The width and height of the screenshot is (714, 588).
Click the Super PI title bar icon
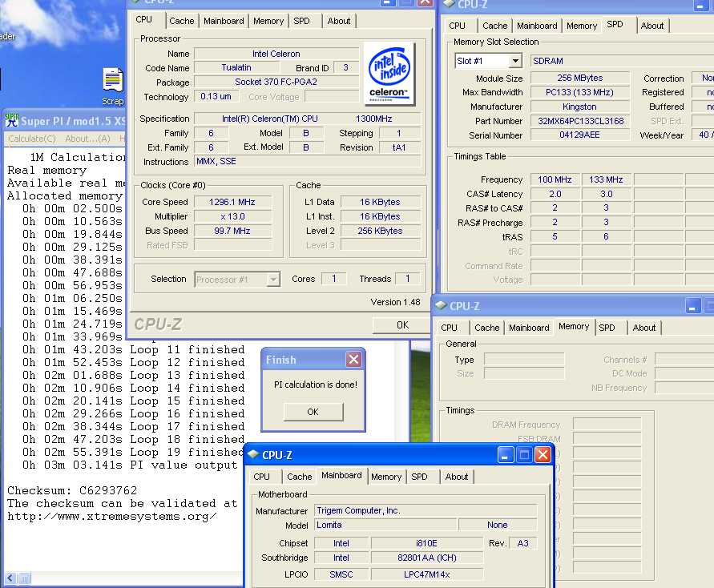pos(11,121)
